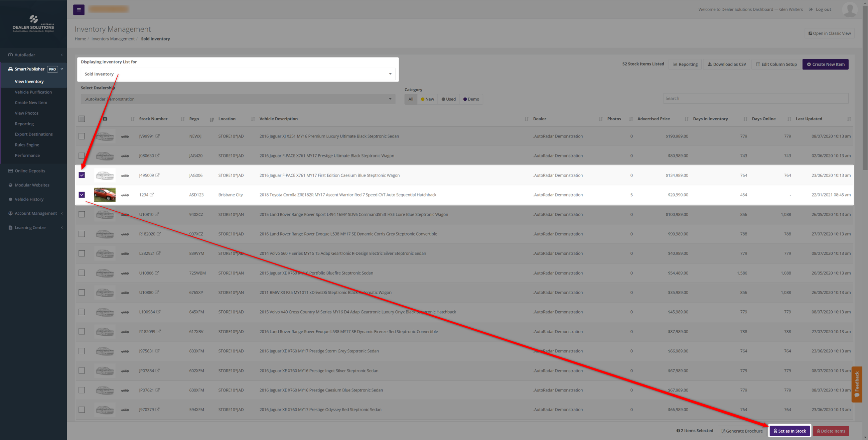Check the box for stock L332921
868x440 pixels.
coord(82,253)
